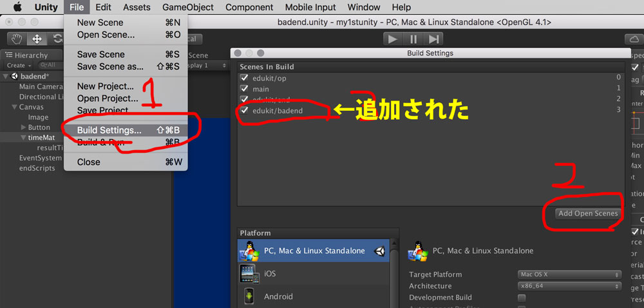
Task: Open the Edit menu
Action: [104, 7]
